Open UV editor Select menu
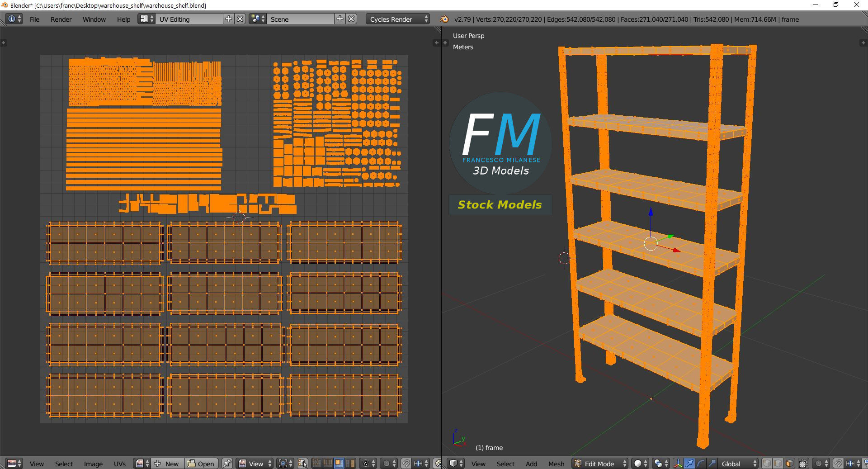868x469 pixels. pyautogui.click(x=64, y=464)
